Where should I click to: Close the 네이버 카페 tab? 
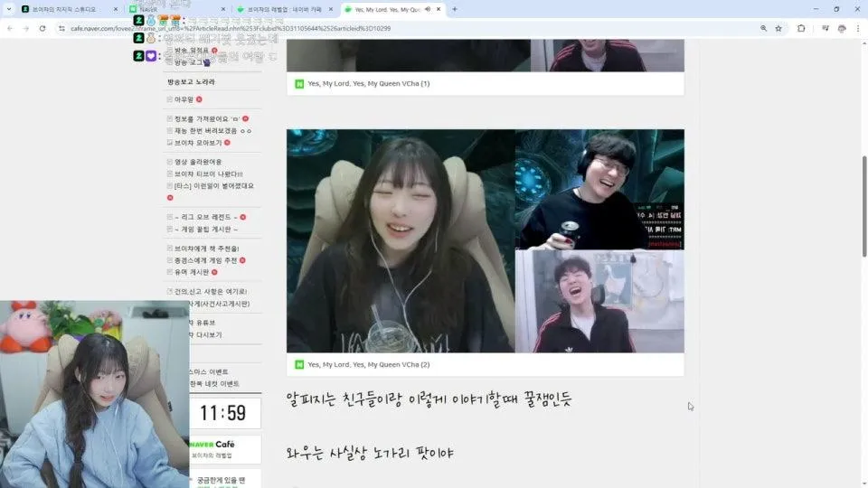point(331,9)
